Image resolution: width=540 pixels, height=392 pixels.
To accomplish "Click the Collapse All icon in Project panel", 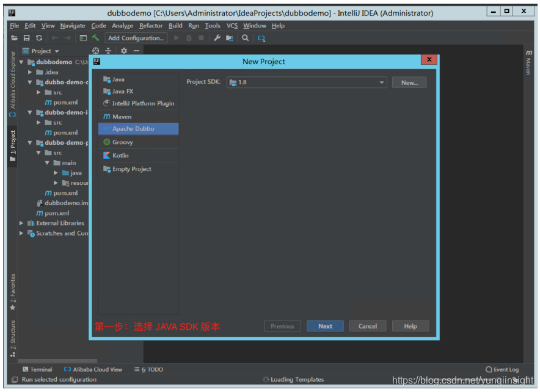I will click(108, 51).
